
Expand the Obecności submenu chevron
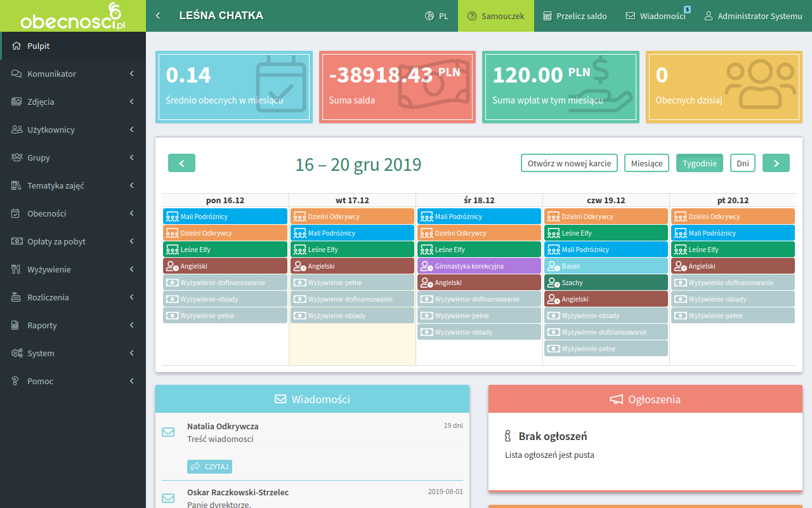pyautogui.click(x=131, y=213)
